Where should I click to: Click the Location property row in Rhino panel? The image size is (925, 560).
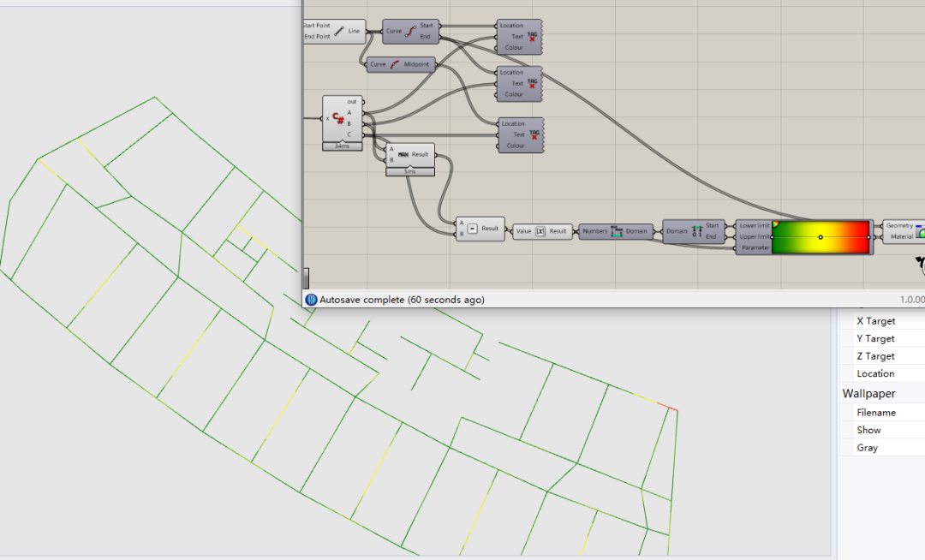tap(882, 373)
